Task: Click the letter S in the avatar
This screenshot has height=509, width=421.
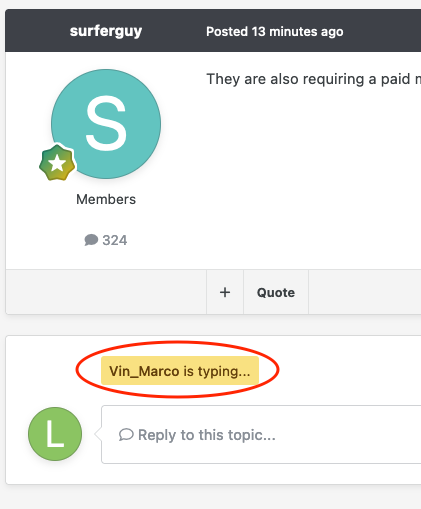Action: [x=106, y=123]
